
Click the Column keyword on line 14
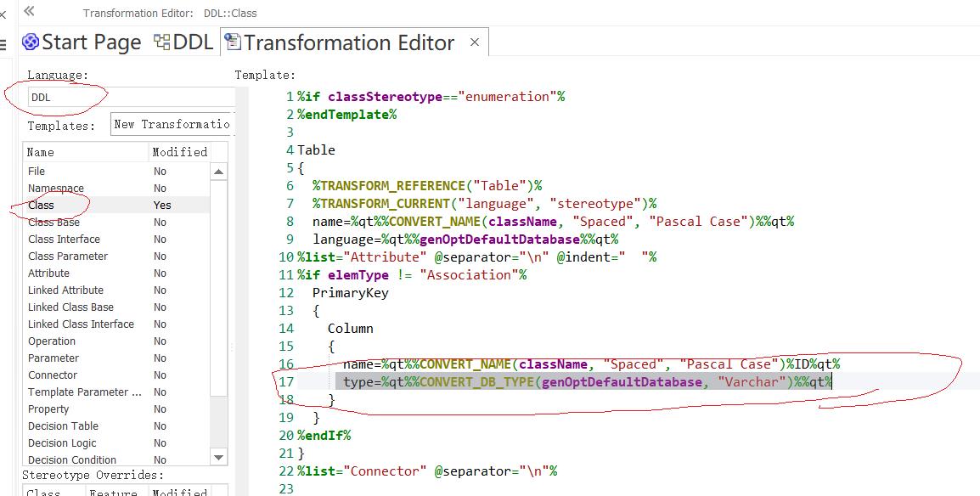click(x=351, y=328)
